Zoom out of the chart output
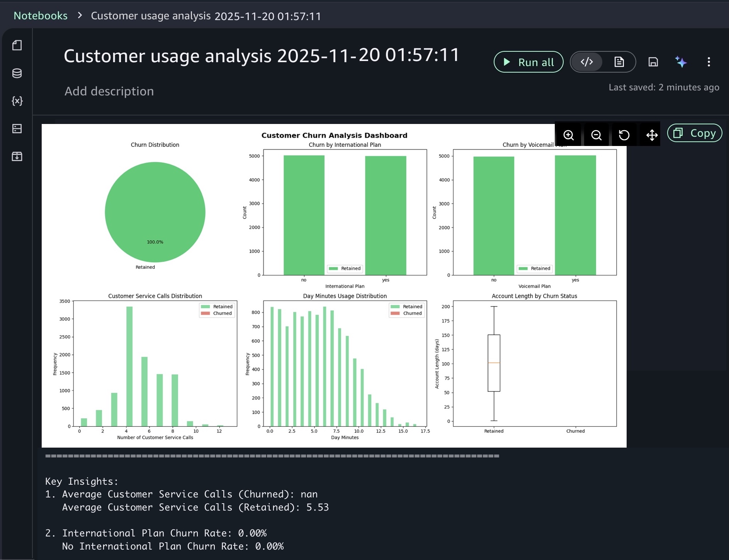Screen dimensions: 729x560 coord(596,135)
